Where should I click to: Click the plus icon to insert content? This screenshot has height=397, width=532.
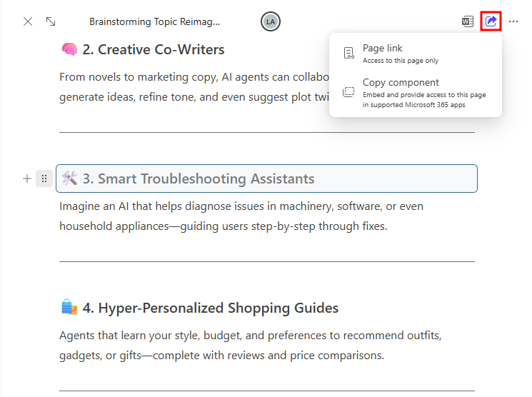point(27,179)
